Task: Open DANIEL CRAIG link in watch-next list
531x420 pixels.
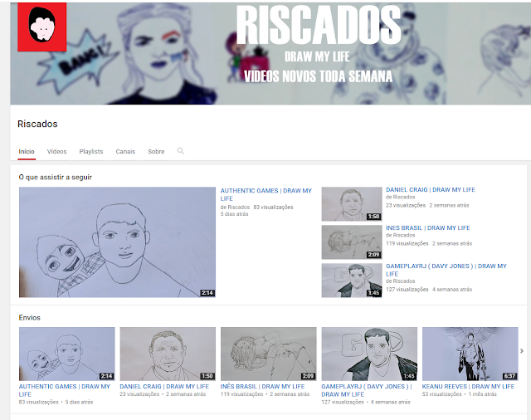Action: point(431,190)
